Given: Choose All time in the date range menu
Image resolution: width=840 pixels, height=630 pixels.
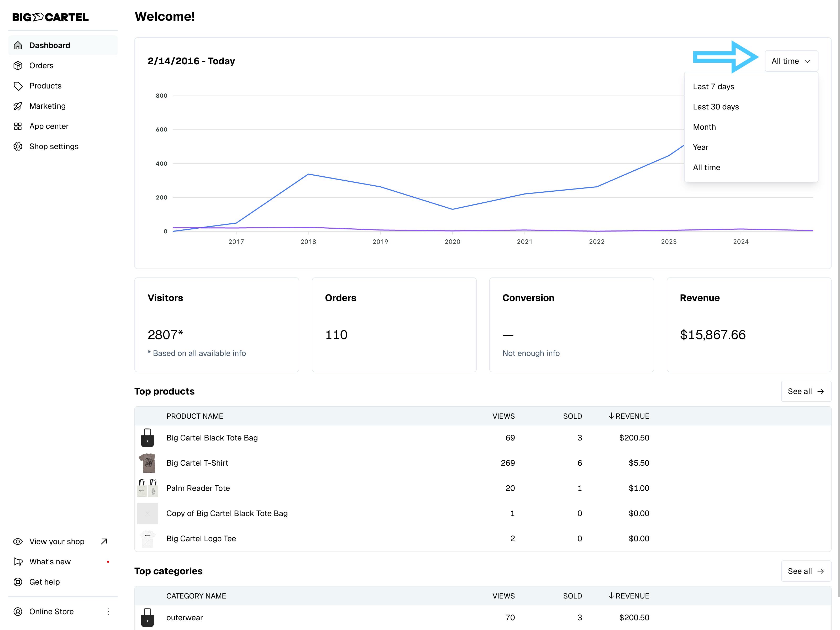Looking at the screenshot, I should click(x=751, y=167).
